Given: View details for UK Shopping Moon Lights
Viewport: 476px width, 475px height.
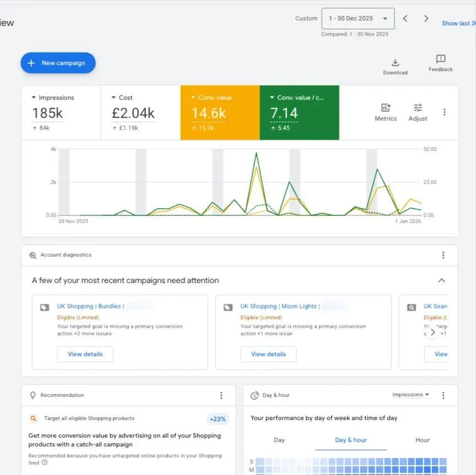Looking at the screenshot, I should coord(268,354).
